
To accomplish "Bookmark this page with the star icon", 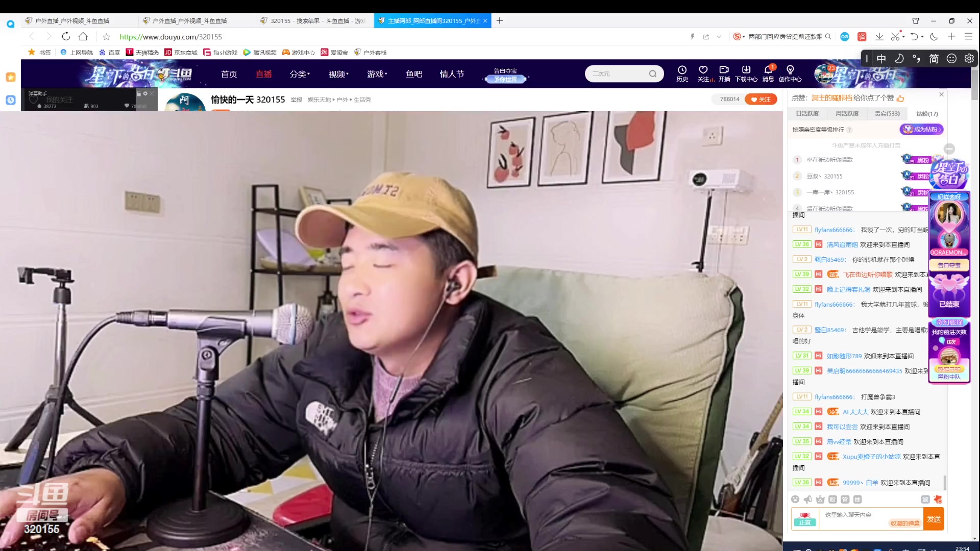I will (106, 37).
